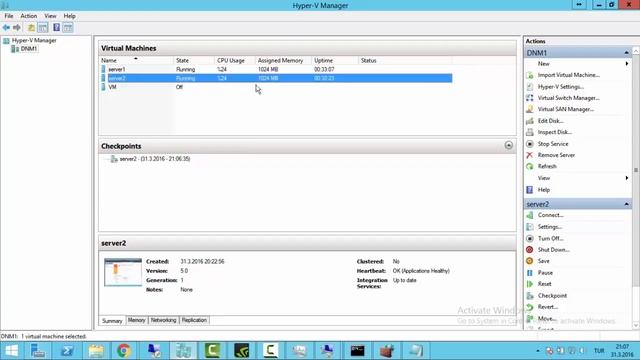Click the Turn Off icon

(530, 238)
